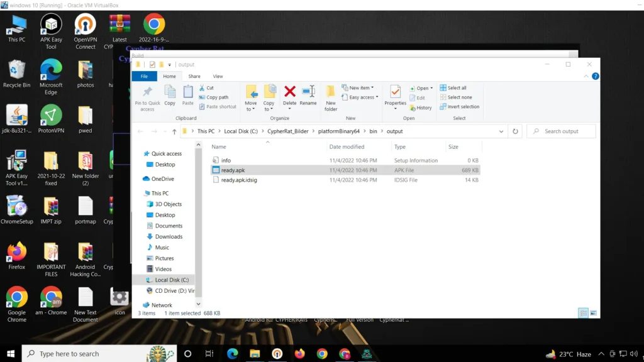The image size is (644, 362).
Task: Sort files by the Name column header
Action: (x=218, y=147)
